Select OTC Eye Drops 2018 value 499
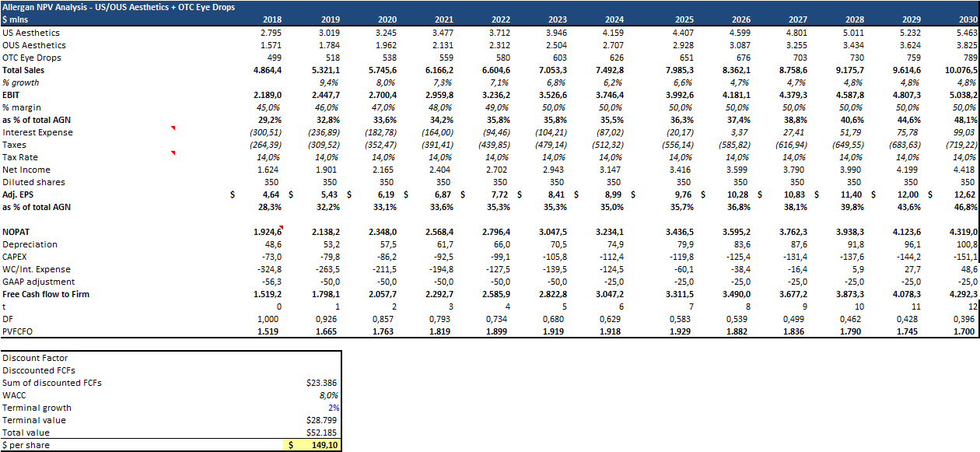 pos(275,58)
